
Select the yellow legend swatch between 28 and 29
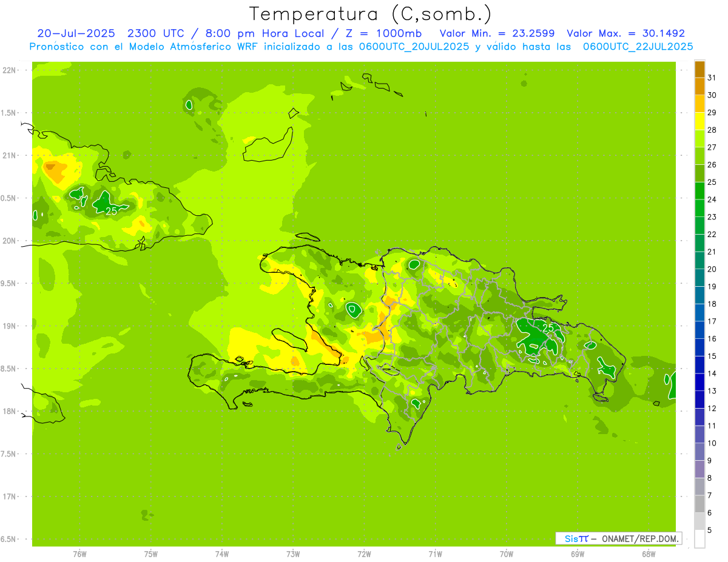[x=699, y=121]
